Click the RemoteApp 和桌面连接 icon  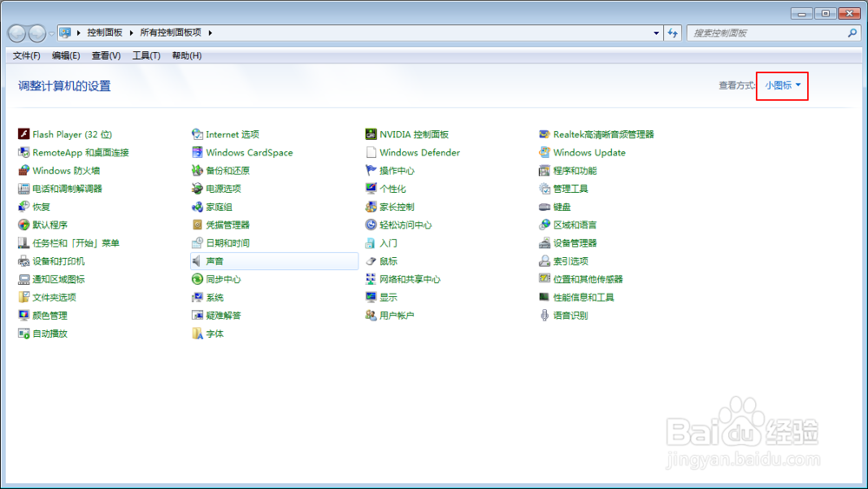tap(23, 152)
